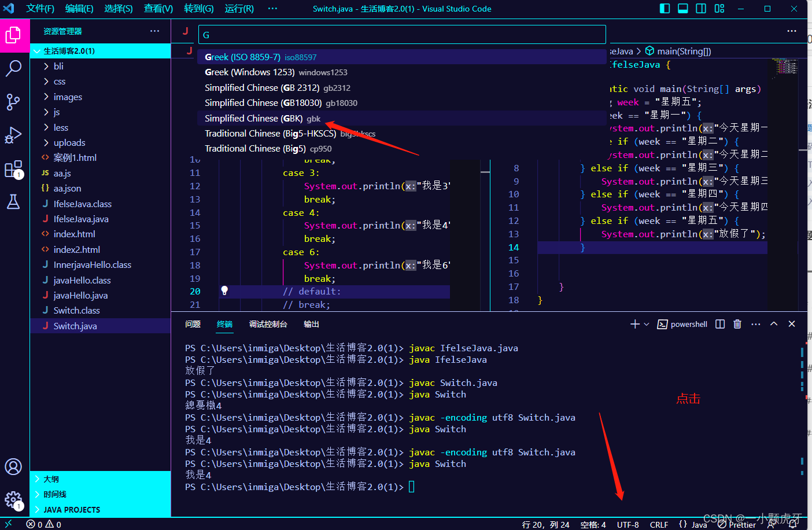812x530 pixels.
Task: Kill terminal with trash icon
Action: (x=737, y=324)
